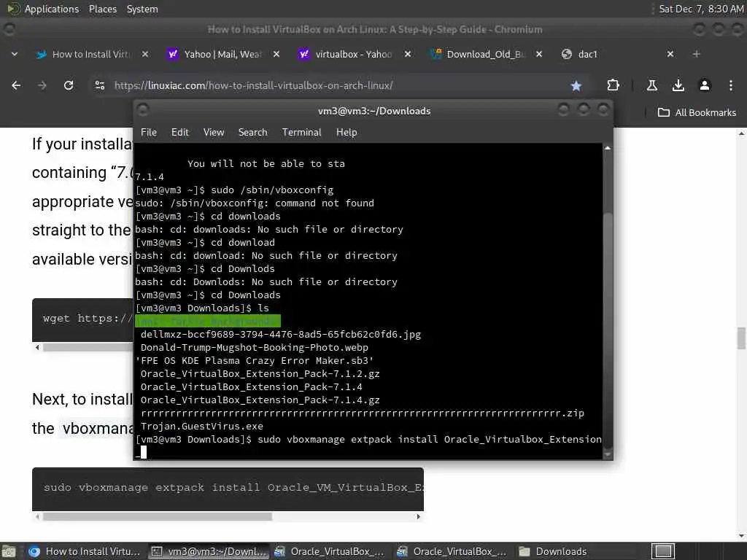Open Chromium three-dot menu
The image size is (747, 560).
731,85
